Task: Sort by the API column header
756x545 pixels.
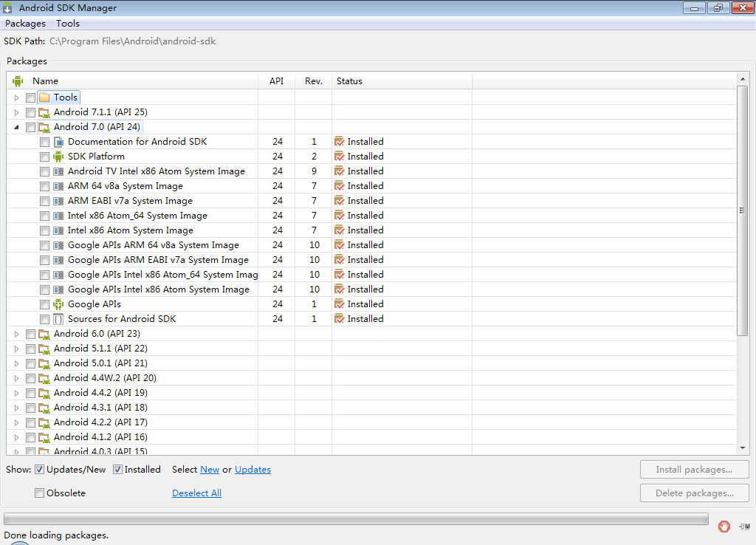Action: point(276,81)
